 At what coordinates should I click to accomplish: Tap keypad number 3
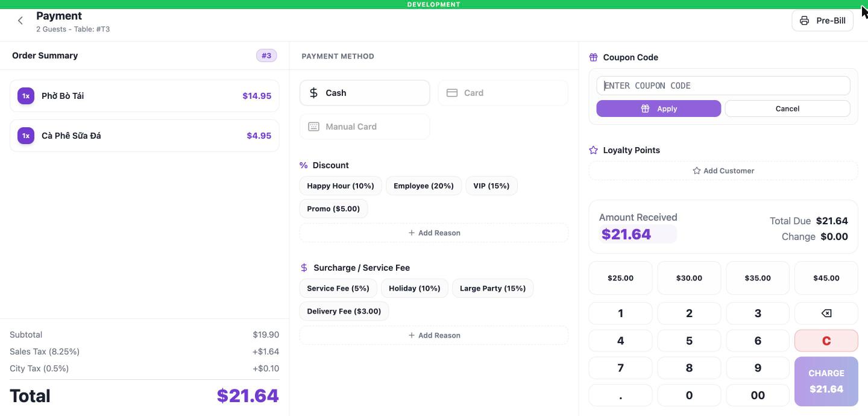tap(758, 313)
